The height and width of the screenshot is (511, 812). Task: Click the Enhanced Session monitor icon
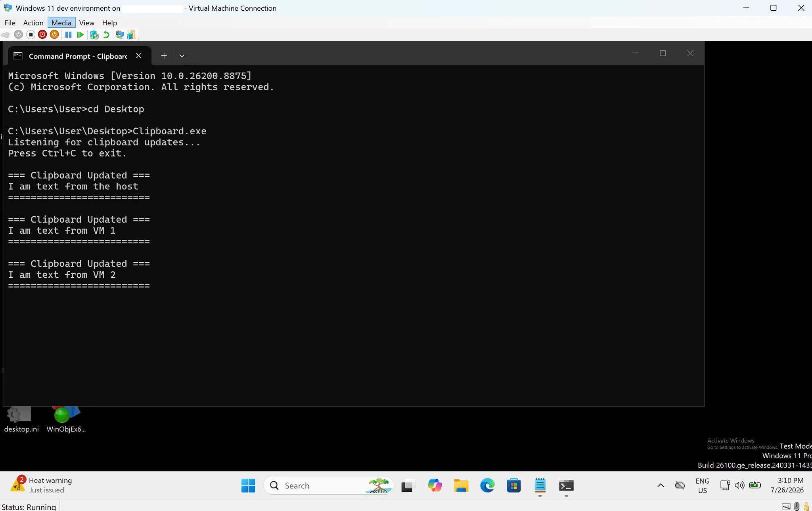click(x=119, y=35)
